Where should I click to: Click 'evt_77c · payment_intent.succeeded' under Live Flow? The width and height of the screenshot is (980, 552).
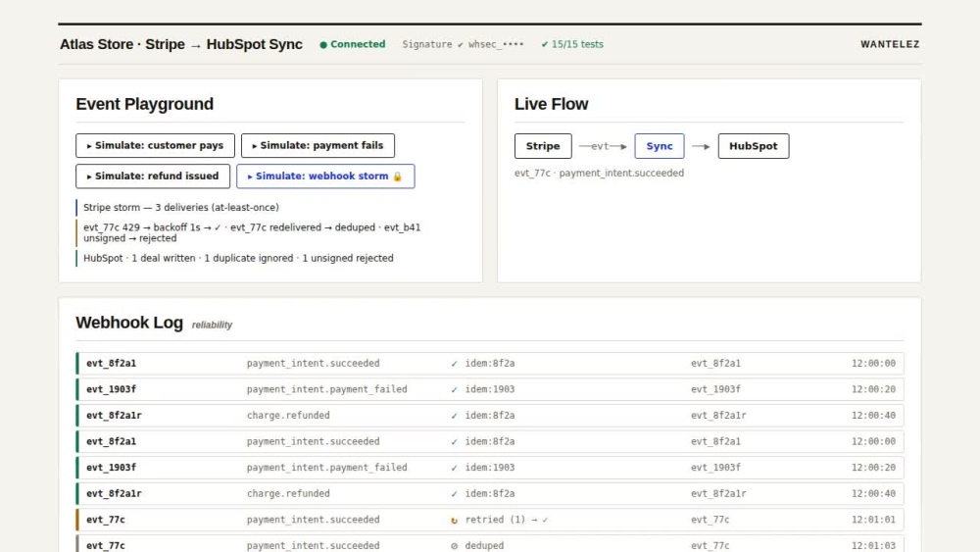pos(599,174)
